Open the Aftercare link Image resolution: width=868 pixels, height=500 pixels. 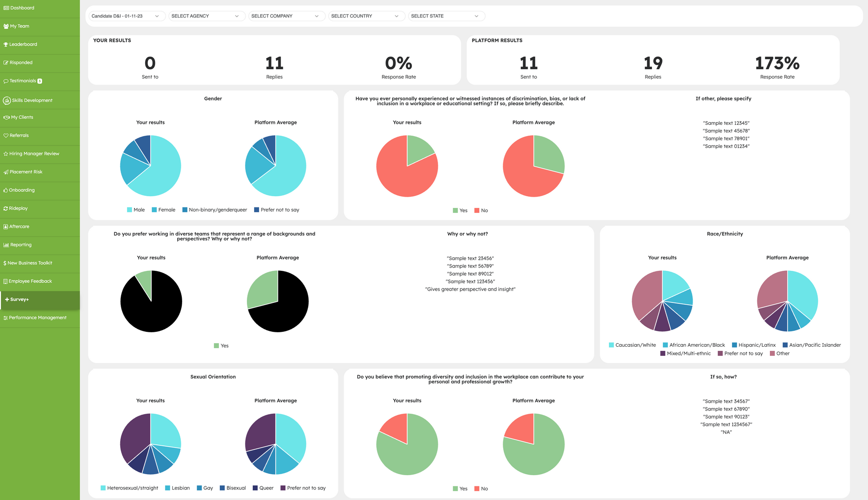[x=40, y=227]
